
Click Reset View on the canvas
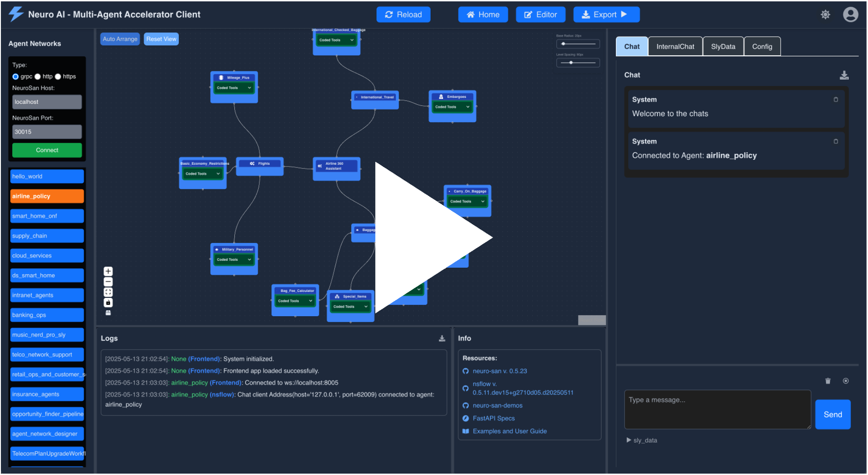(161, 39)
